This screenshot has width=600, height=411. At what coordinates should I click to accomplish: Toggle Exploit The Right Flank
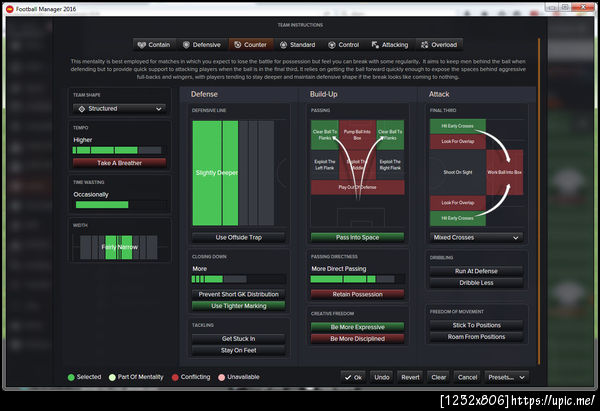[390, 165]
